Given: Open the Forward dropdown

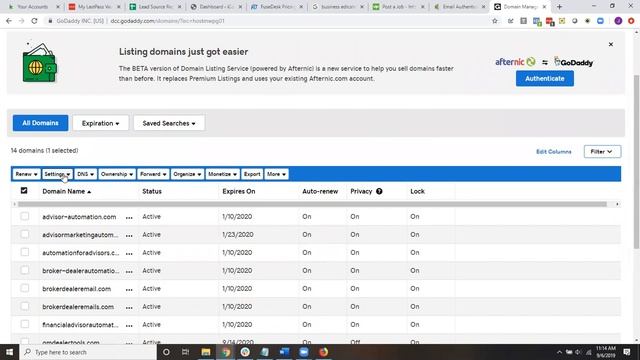Looking at the screenshot, I should 153,174.
